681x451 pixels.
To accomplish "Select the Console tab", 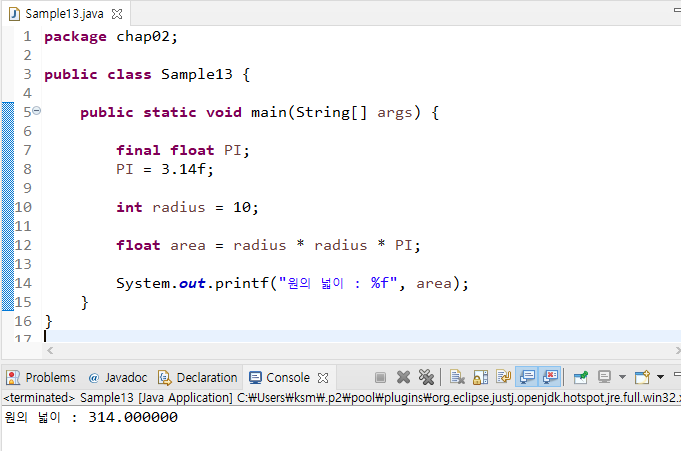I will [280, 378].
